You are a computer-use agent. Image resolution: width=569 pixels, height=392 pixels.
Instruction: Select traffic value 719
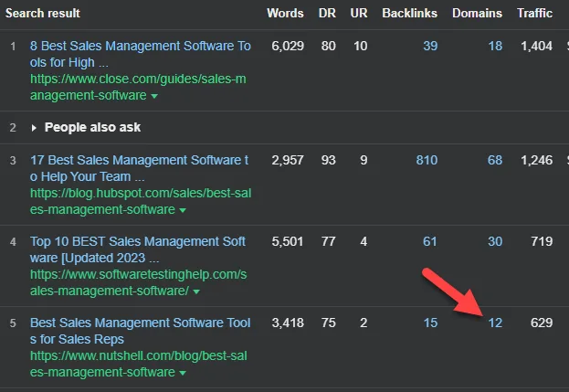pyautogui.click(x=542, y=242)
